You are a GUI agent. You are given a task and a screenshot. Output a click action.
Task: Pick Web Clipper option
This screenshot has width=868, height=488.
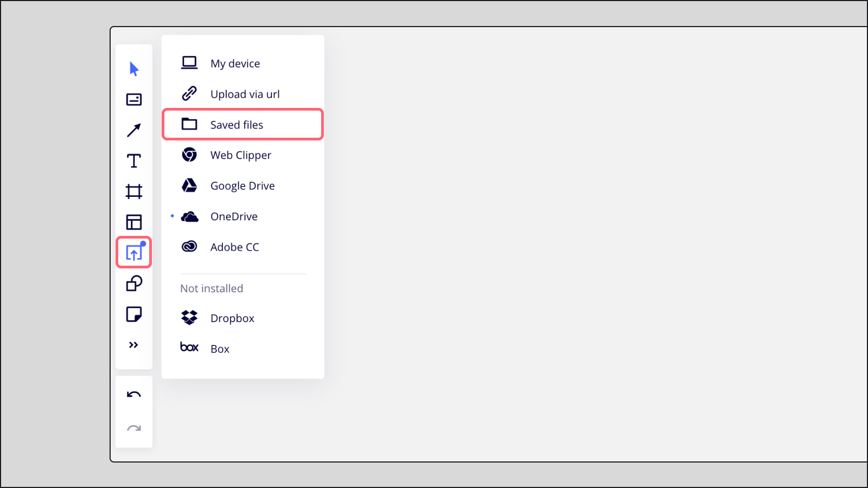click(240, 156)
